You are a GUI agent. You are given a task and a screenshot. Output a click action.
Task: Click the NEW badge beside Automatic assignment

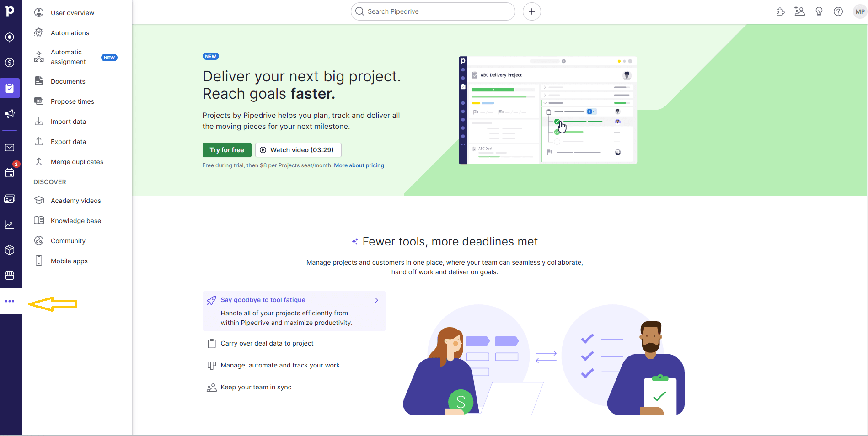pos(109,58)
